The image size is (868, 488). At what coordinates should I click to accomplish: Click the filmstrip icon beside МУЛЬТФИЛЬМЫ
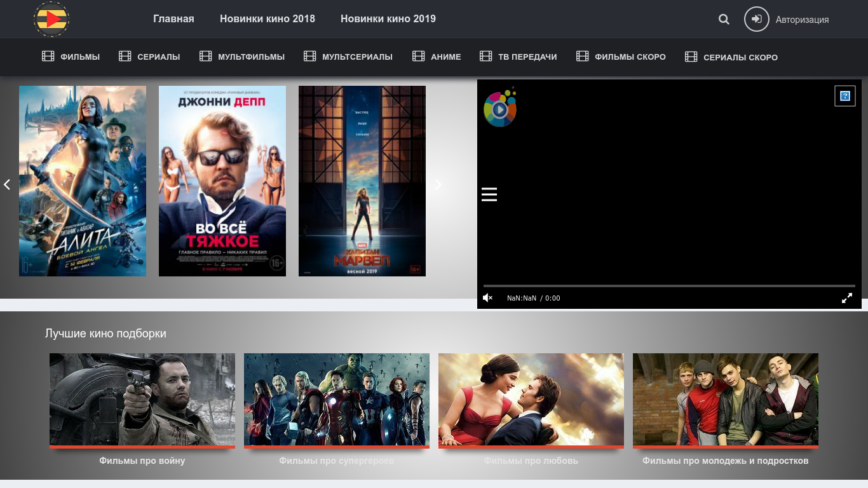205,57
